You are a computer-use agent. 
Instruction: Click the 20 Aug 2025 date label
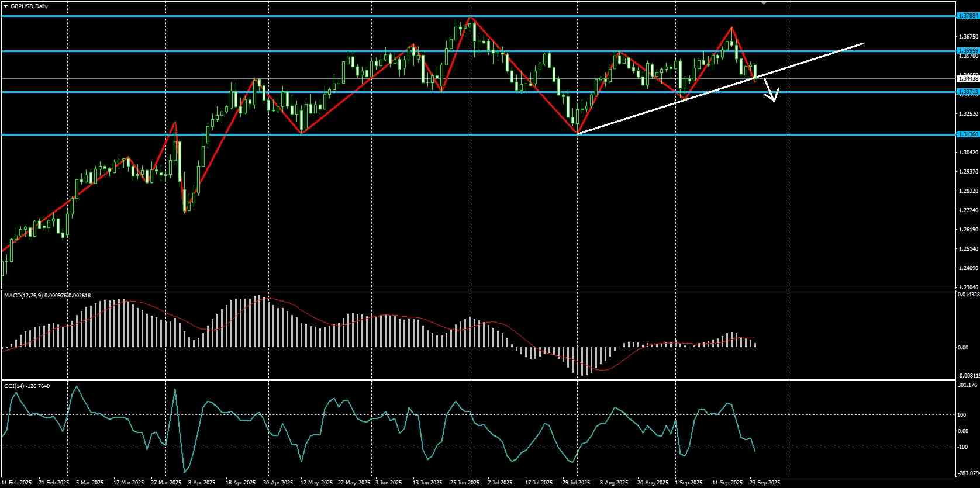653,483
